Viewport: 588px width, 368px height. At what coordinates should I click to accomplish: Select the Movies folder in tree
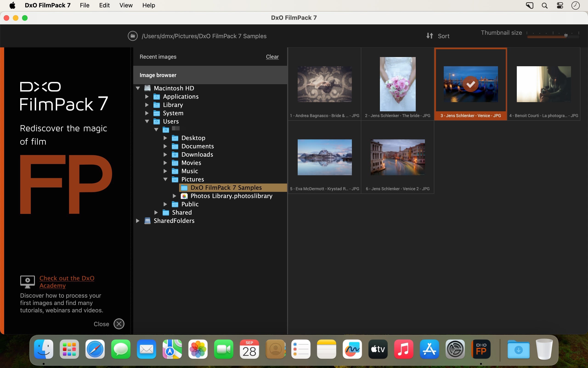191,163
